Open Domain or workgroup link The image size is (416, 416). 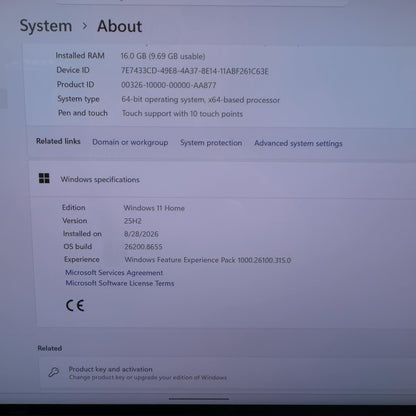tap(130, 142)
